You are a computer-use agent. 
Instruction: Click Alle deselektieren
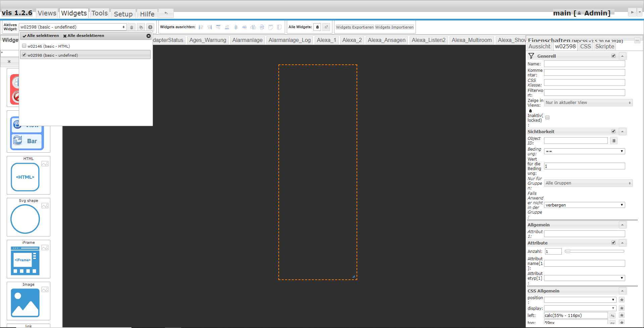tap(84, 36)
